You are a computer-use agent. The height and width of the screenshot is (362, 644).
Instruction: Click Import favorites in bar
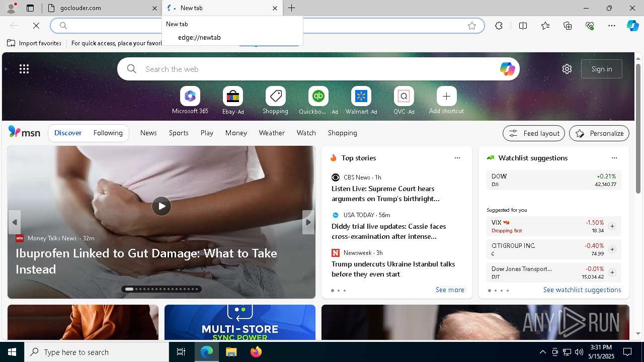coord(34,43)
